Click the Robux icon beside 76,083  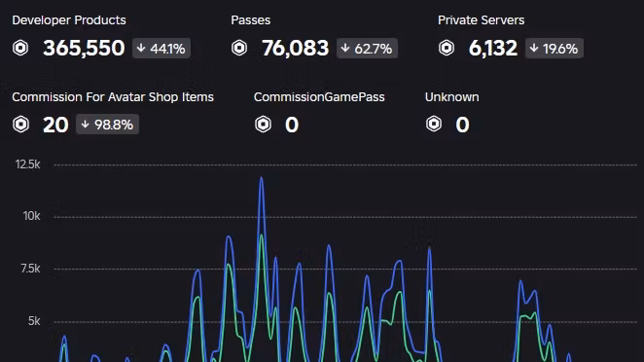pos(239,48)
